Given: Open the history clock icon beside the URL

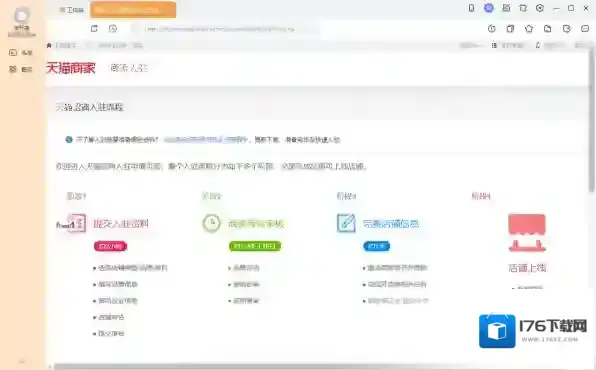Looking at the screenshot, I should click(113, 29).
